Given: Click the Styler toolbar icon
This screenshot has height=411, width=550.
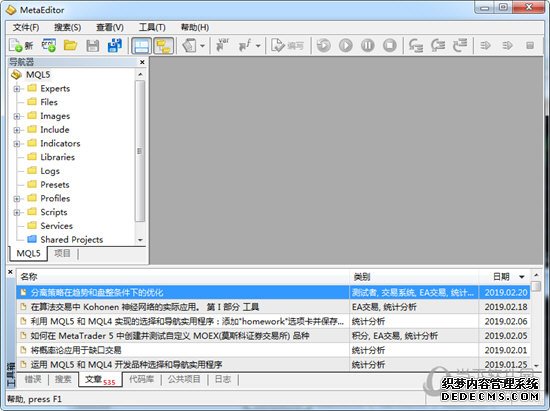Looking at the screenshot, I should 189,46.
